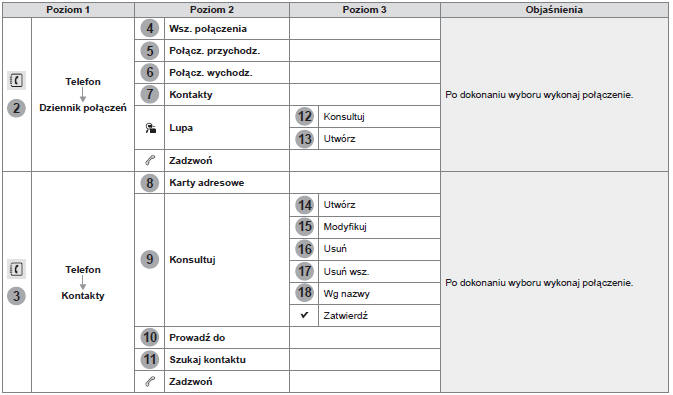Screen dimensions: 673x395
Task: Click the checkmark icon beside Zatwierdź
Action: coord(304,315)
